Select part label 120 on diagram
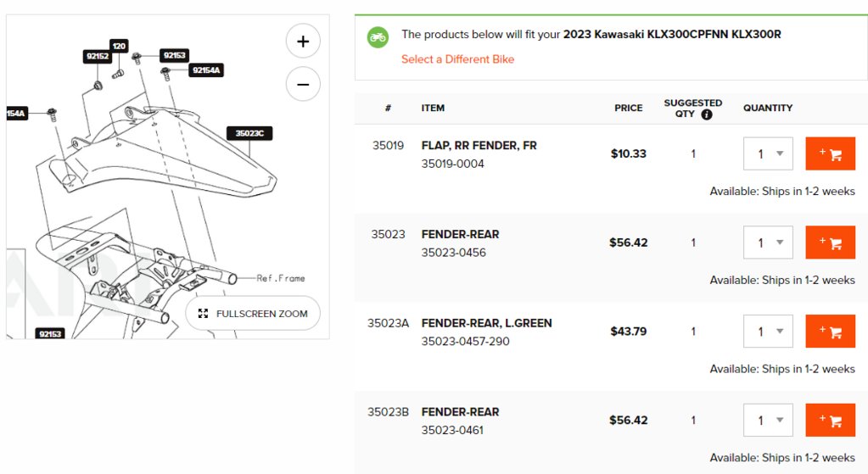Viewport: 868px width, 474px height. [x=119, y=46]
